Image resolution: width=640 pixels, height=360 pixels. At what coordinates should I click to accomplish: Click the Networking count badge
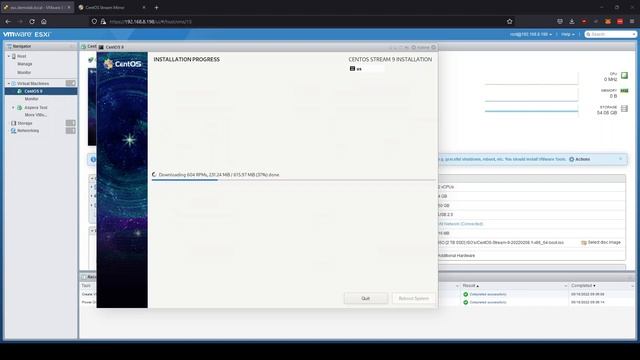[x=71, y=131]
